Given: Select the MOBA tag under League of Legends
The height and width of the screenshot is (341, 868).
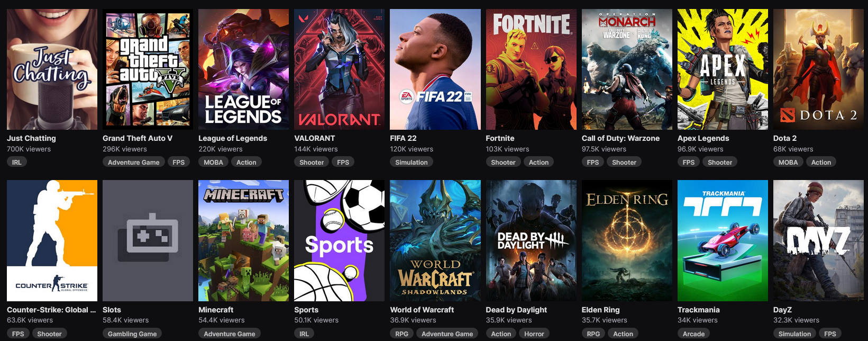Looking at the screenshot, I should point(214,163).
